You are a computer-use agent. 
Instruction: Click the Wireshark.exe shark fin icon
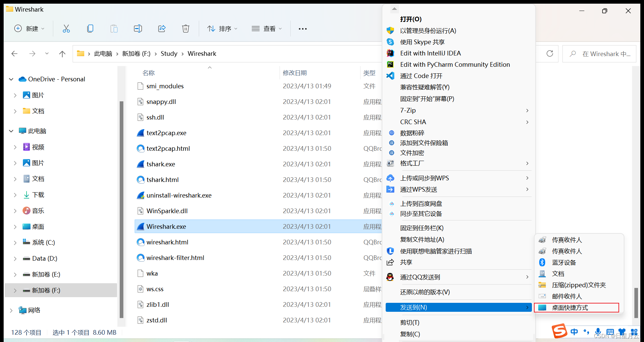(141, 226)
